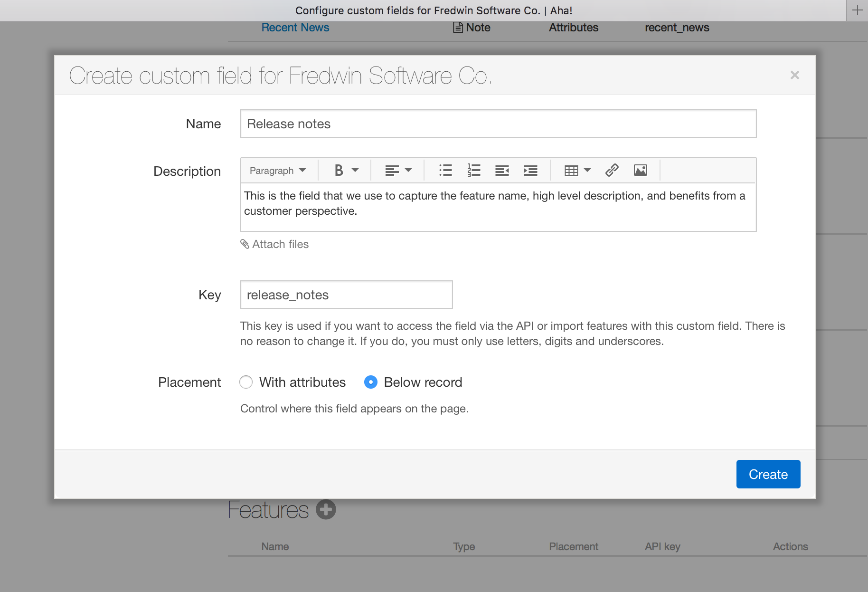Open the Recent News custom field link
The image size is (868, 592).
[x=295, y=28]
